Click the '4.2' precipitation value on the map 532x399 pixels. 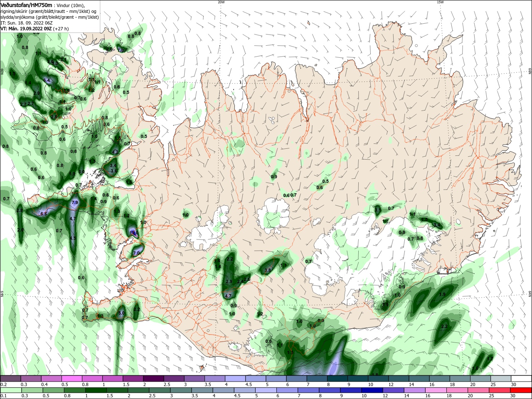(x=116, y=152)
